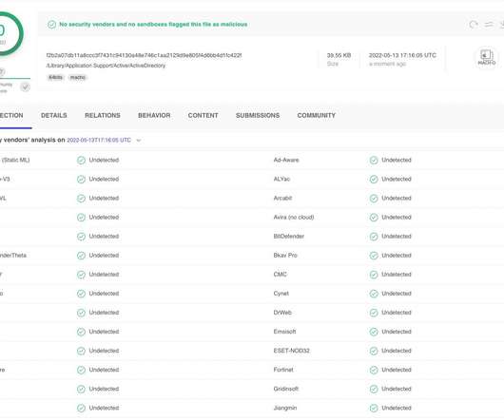The height and width of the screenshot is (420, 504).
Task: Click the Undetected check icon for Avira (no cloud)
Action: (x=374, y=218)
